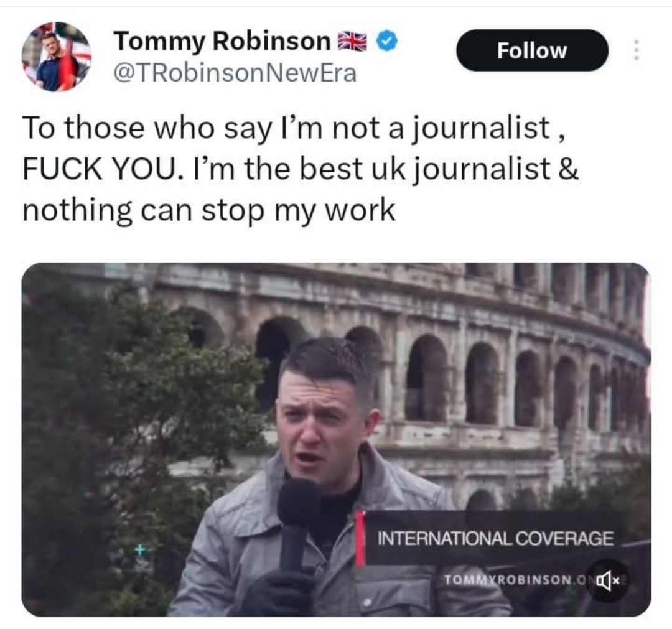Click the black microphone in the video
672x629 pixels.
coord(298,523)
